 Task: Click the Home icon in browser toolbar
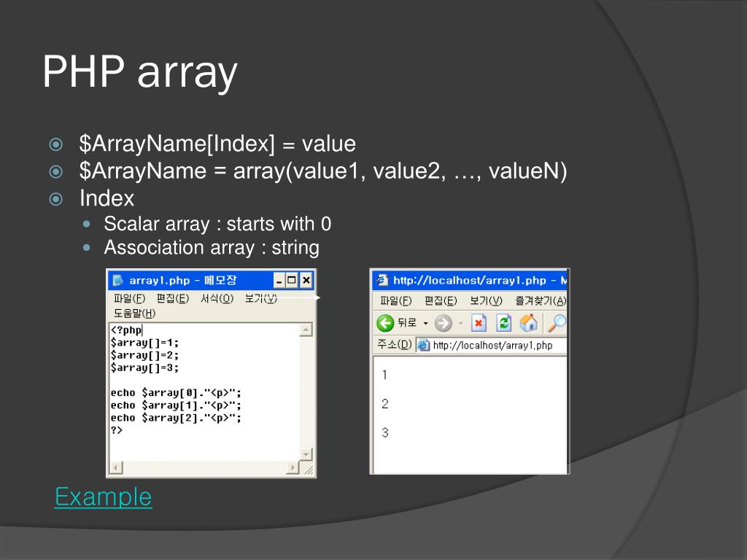click(528, 323)
